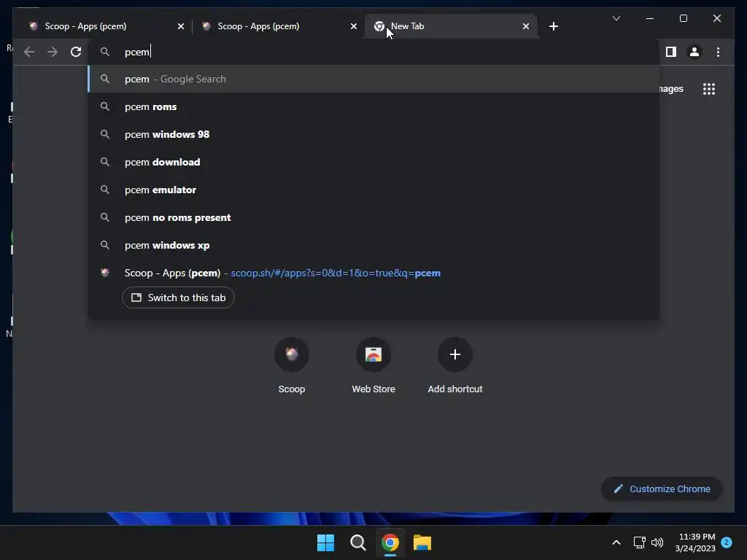The height and width of the screenshot is (560, 747).
Task: Select the pcem windows 98 suggestion
Action: tap(373, 134)
